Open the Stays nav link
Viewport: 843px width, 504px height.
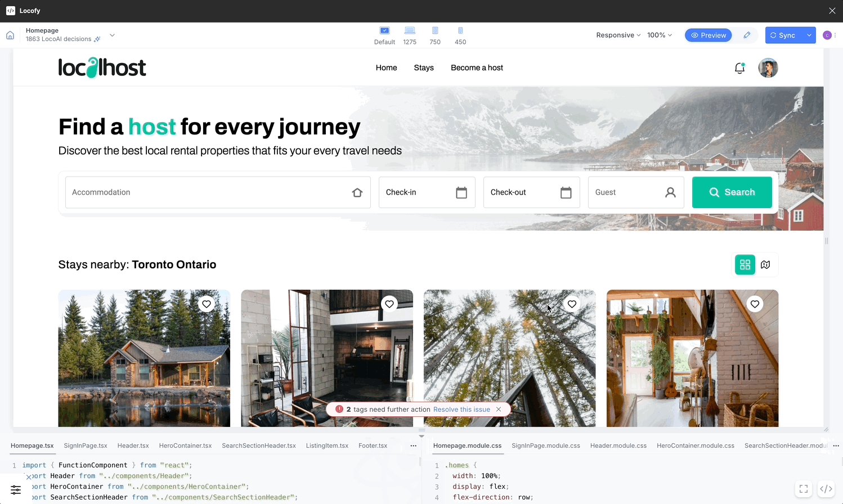click(424, 67)
